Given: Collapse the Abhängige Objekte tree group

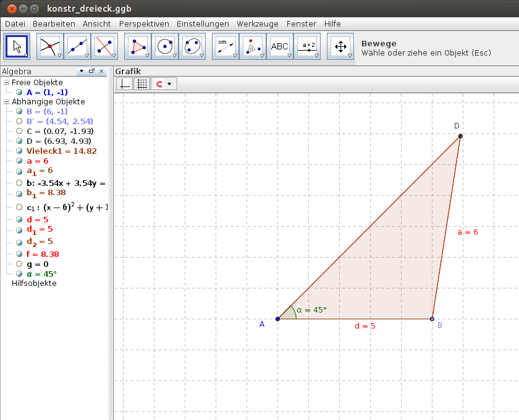Looking at the screenshot, I should tap(6, 102).
